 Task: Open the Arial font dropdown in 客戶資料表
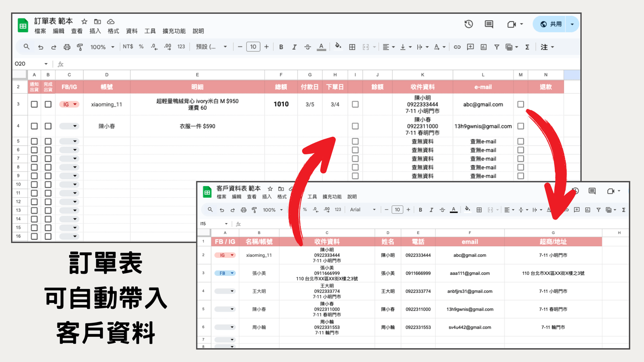point(363,210)
